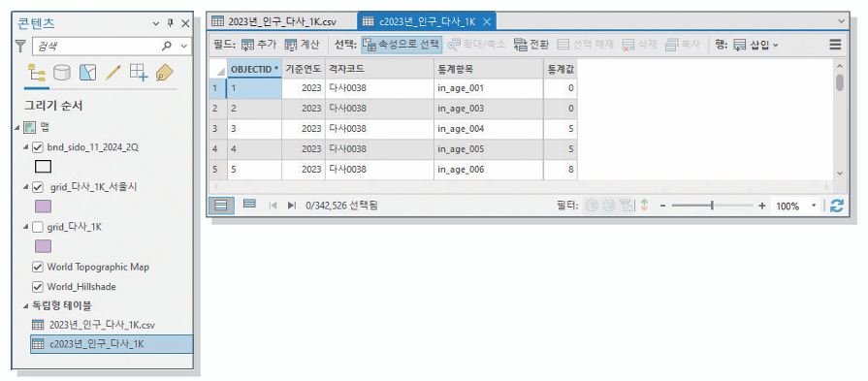Open purple swatch under grid_다사_1K_서울시

44,206
